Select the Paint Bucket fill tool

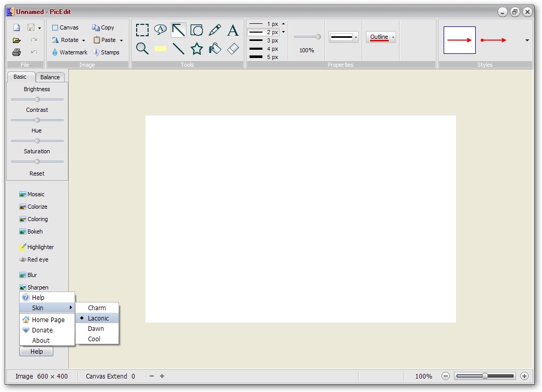[215, 49]
